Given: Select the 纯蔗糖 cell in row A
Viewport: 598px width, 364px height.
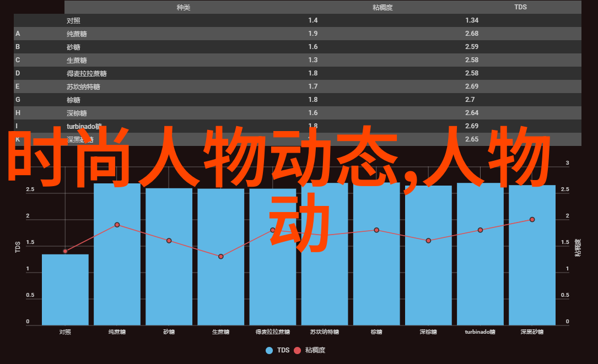Looking at the screenshot, I should [77, 34].
